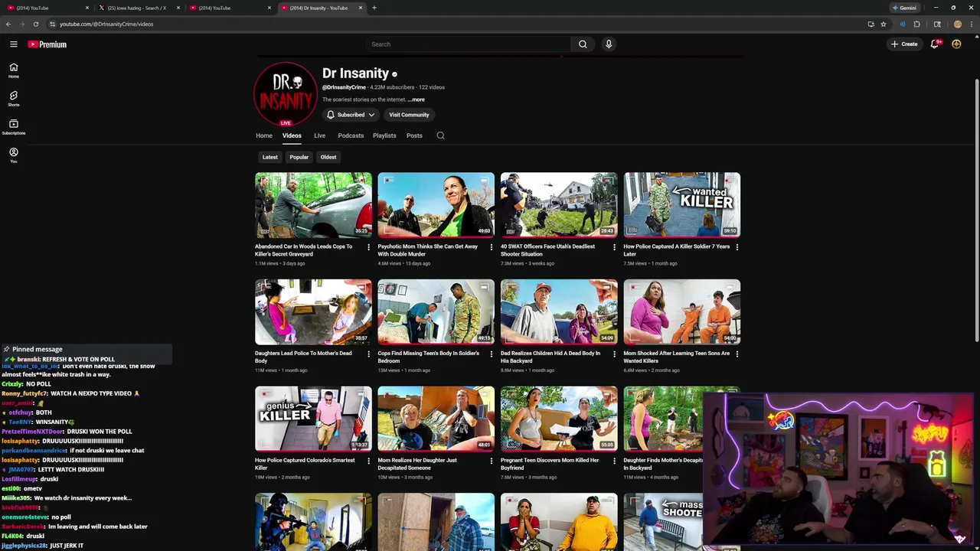Open the channel Posts tab
This screenshot has height=551, width=980.
(414, 135)
